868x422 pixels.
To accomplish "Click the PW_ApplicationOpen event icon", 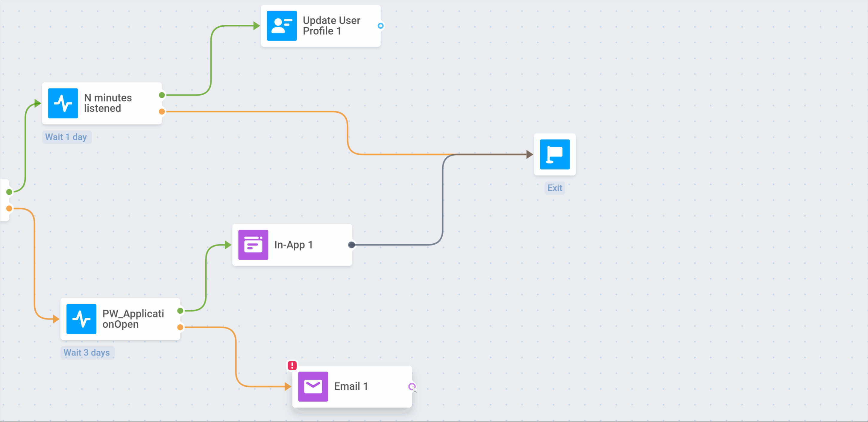I will pos(81,319).
